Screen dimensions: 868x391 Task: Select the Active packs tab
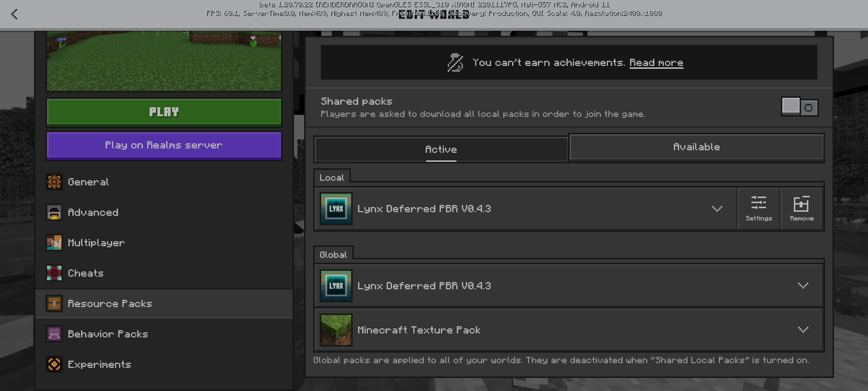coord(441,149)
